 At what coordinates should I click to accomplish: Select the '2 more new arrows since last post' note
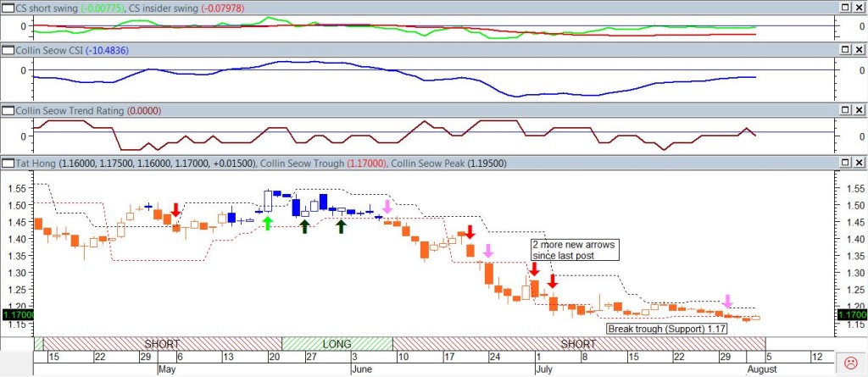575,250
